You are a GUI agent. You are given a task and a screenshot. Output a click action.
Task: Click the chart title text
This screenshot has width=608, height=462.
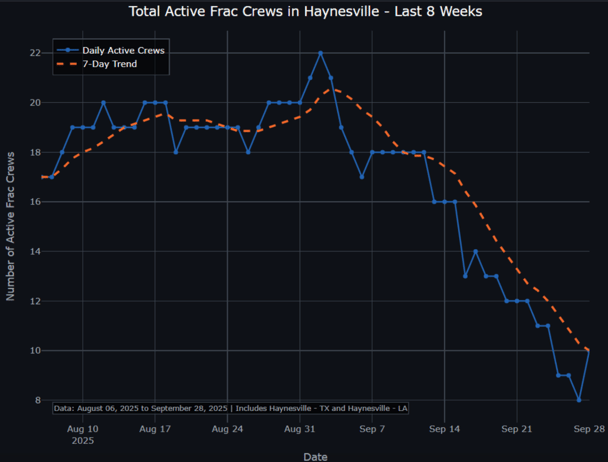pos(304,11)
